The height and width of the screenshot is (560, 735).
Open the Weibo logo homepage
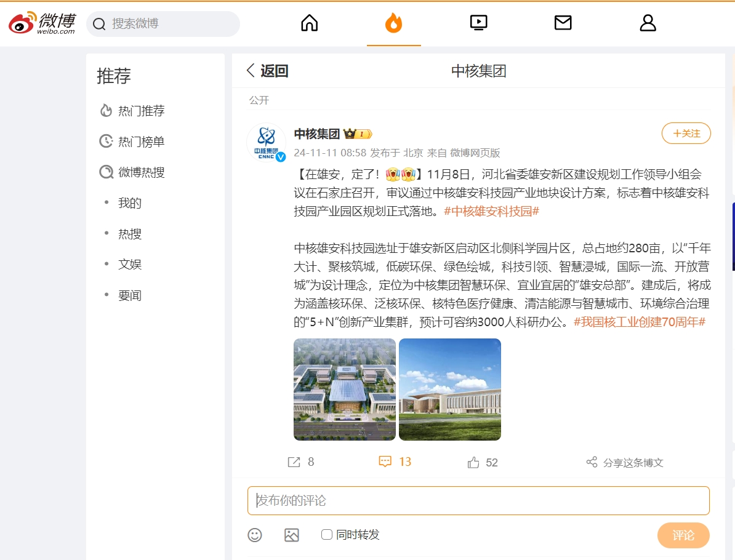pos(42,23)
